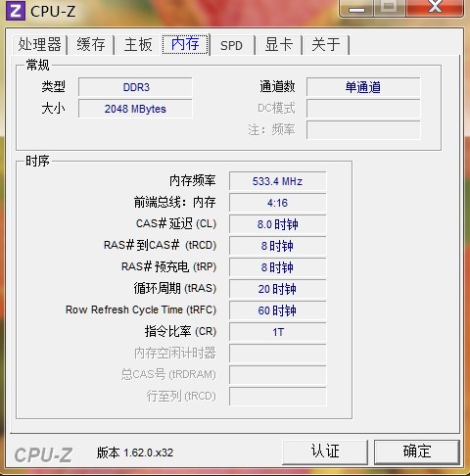Screen dimensions: 470x476
Task: Click the empty 注：频率 field
Action: click(x=363, y=130)
